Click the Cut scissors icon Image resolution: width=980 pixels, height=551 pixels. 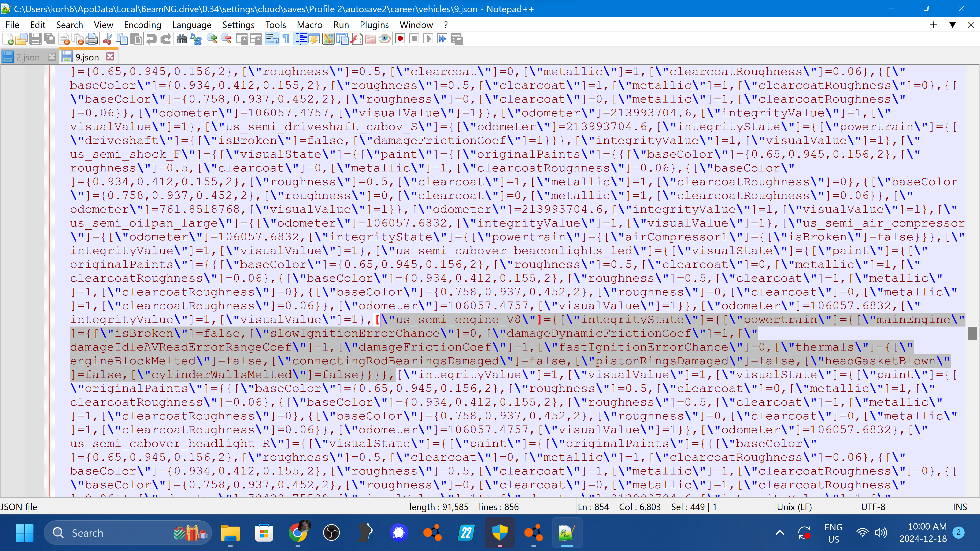click(x=108, y=39)
